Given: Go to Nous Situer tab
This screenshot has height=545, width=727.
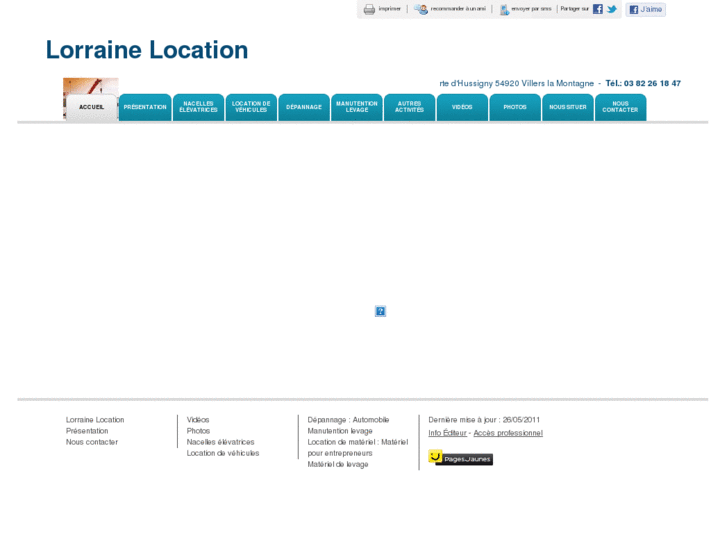Looking at the screenshot, I should [568, 108].
